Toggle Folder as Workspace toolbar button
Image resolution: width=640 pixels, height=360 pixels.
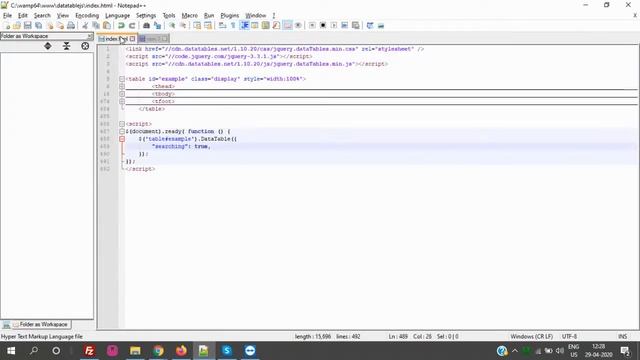[287, 25]
